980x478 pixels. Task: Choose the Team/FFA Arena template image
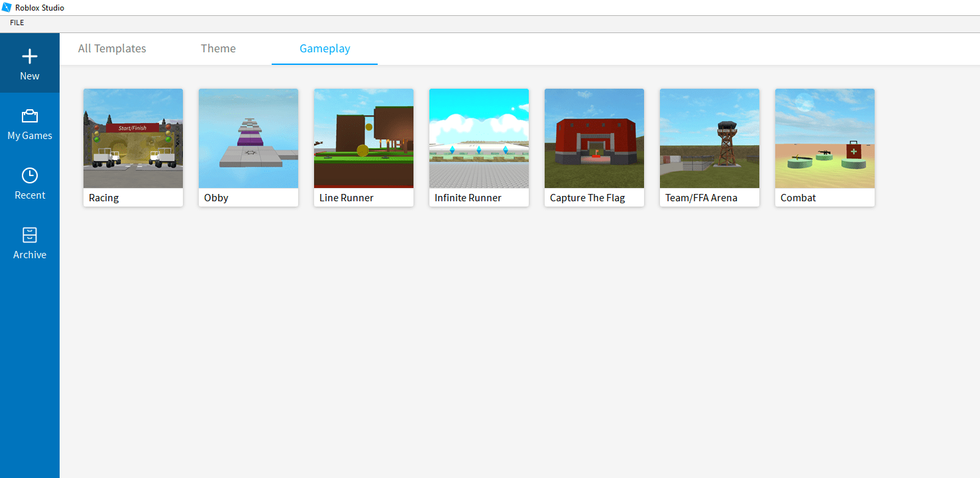710,138
